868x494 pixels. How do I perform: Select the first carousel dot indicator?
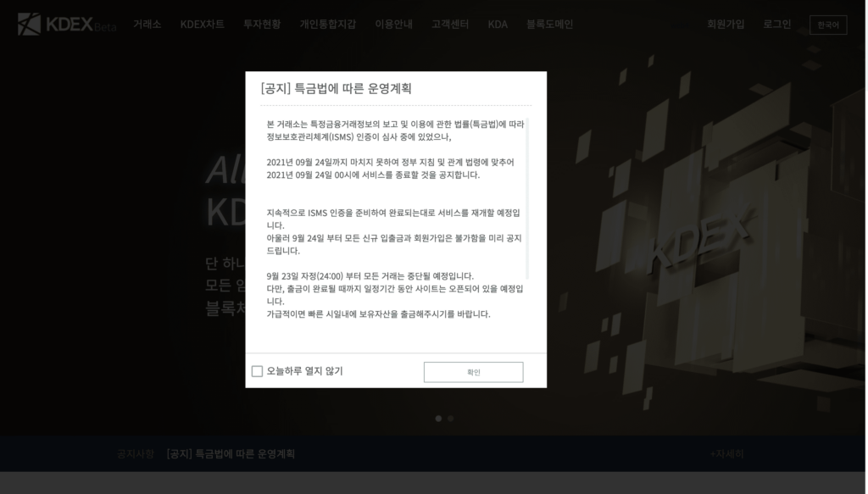[x=438, y=419]
